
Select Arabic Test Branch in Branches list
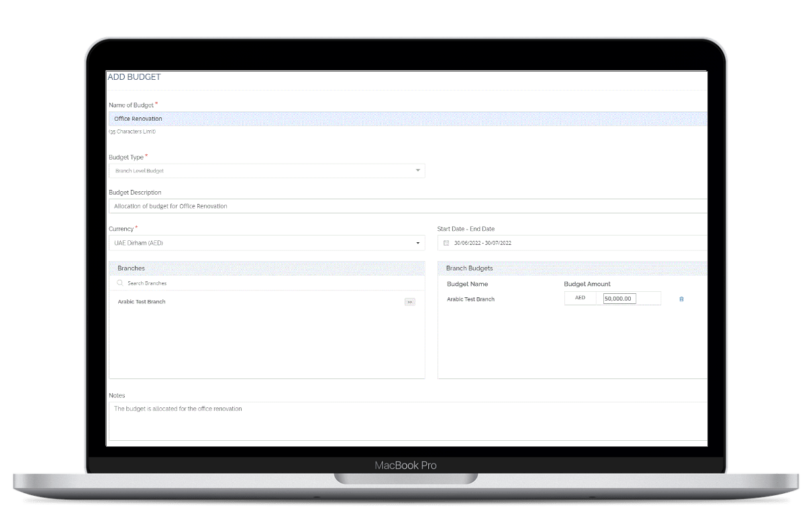pyautogui.click(x=142, y=302)
